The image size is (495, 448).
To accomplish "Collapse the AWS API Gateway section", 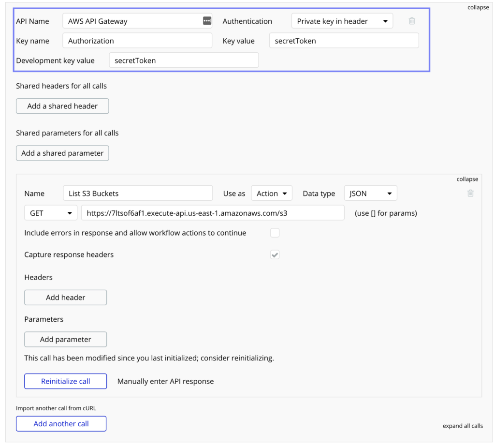I will [478, 7].
